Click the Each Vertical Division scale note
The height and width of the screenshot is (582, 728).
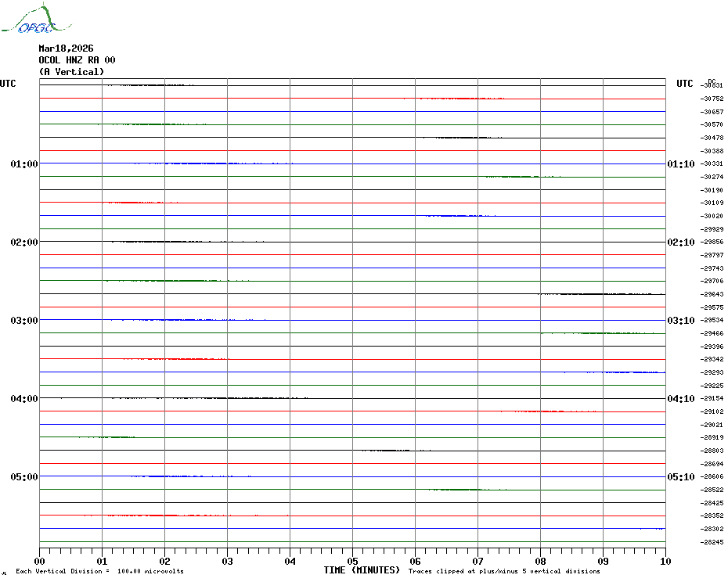pyautogui.click(x=99, y=572)
